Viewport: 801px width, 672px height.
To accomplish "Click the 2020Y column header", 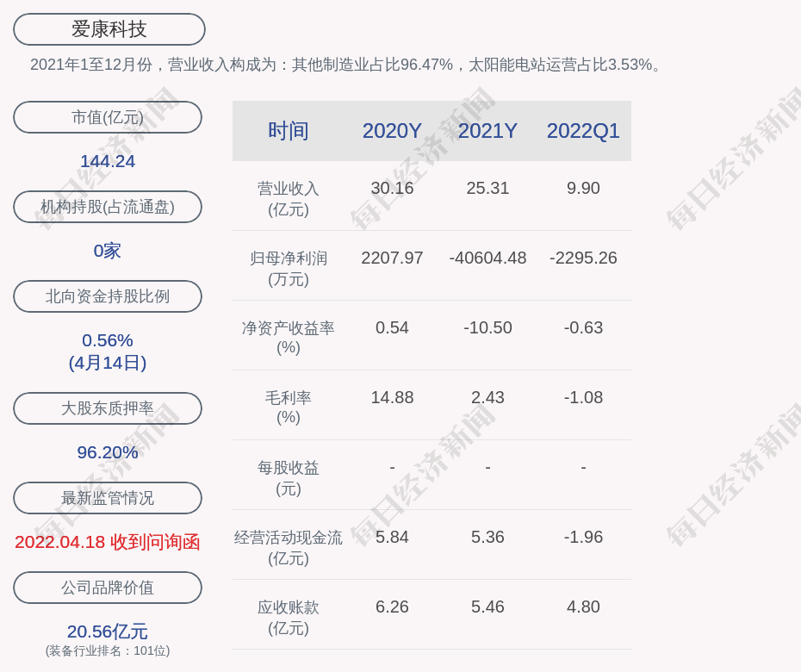I will [x=392, y=131].
